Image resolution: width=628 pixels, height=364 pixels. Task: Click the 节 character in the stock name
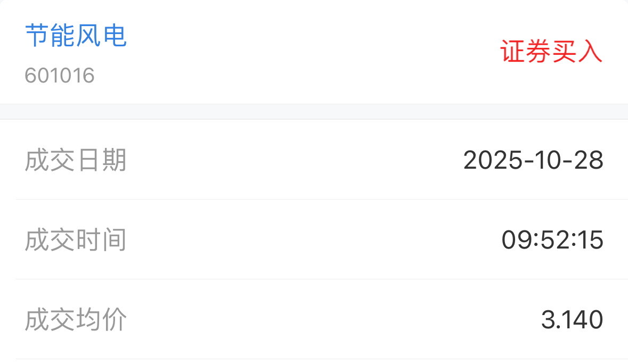[x=37, y=36]
